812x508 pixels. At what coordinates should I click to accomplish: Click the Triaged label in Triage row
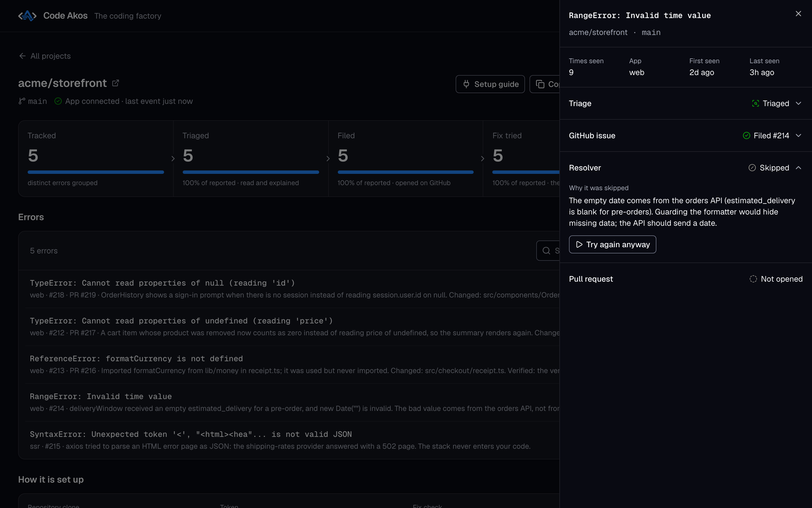click(x=776, y=104)
